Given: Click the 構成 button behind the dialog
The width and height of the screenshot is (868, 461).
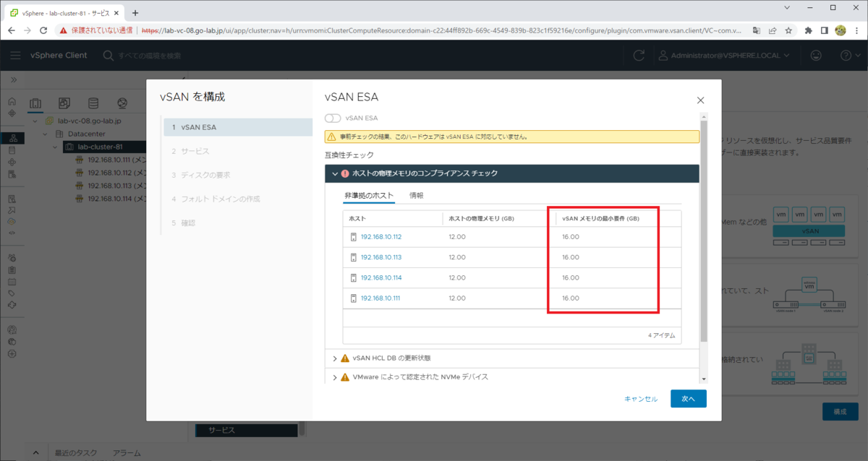Looking at the screenshot, I should click(840, 411).
